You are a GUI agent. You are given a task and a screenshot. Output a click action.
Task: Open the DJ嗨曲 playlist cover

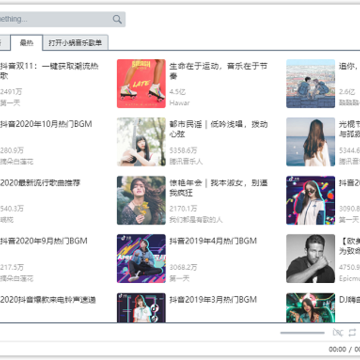[311, 308]
